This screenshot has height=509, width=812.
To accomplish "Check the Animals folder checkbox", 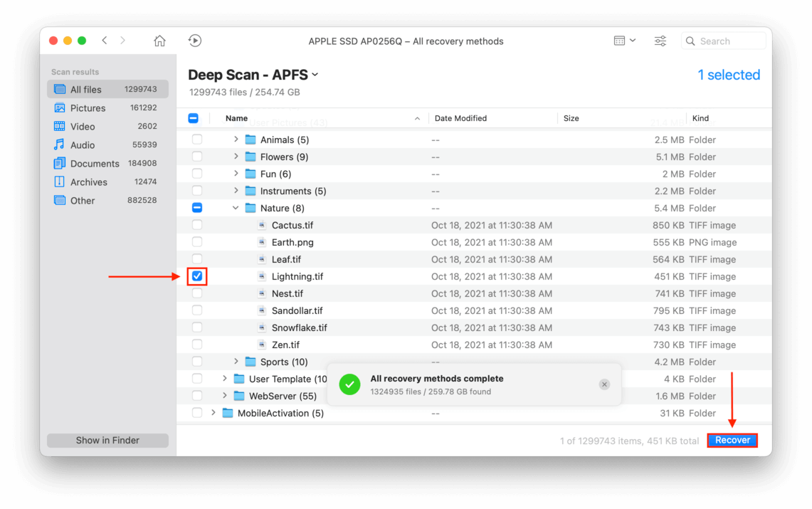I will [x=197, y=140].
